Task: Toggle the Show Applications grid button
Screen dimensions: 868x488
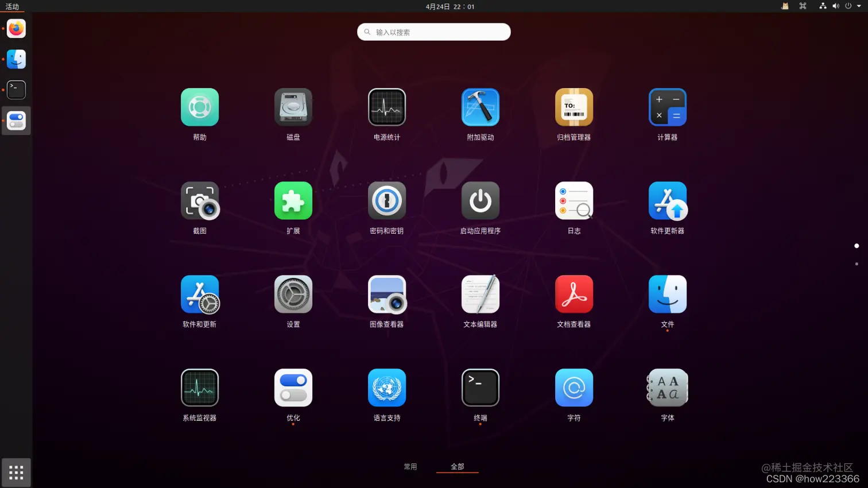Action: [x=16, y=472]
